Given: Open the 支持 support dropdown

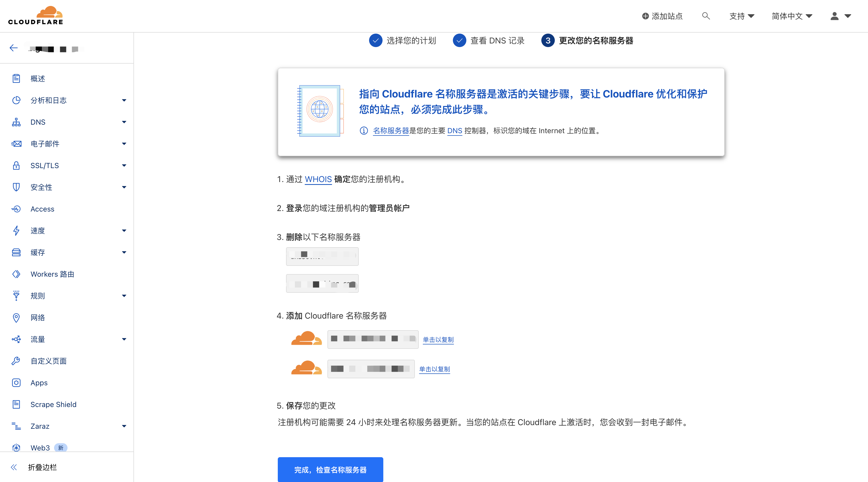Looking at the screenshot, I should click(x=742, y=16).
